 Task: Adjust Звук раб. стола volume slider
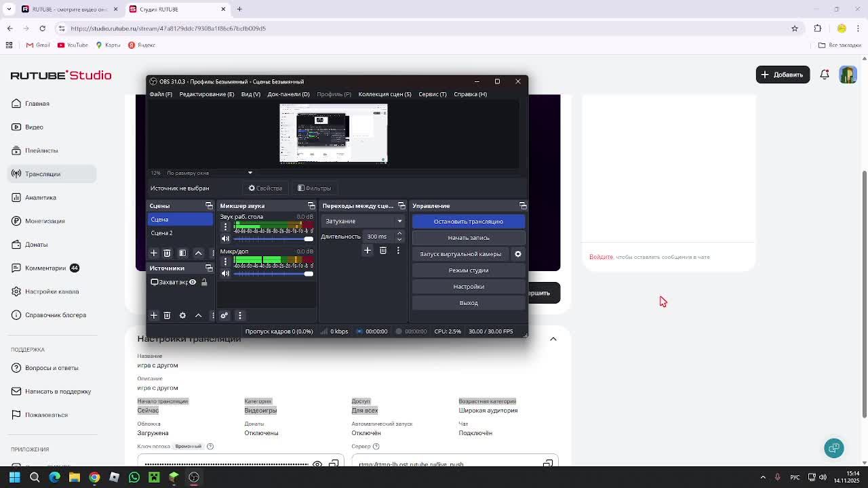273,239
